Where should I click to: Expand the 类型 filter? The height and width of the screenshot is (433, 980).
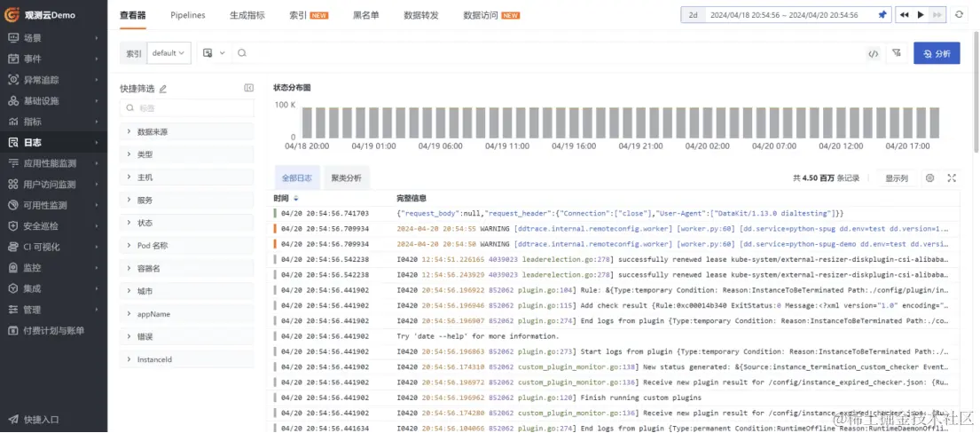pos(186,154)
